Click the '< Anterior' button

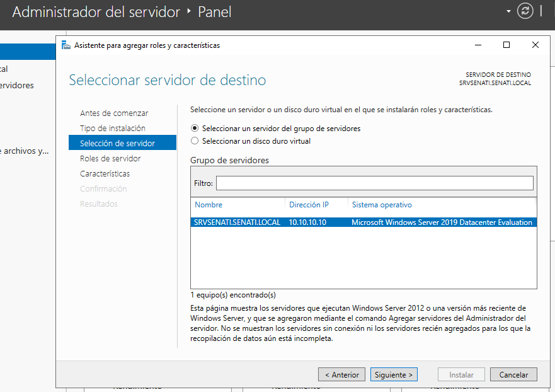point(341,374)
